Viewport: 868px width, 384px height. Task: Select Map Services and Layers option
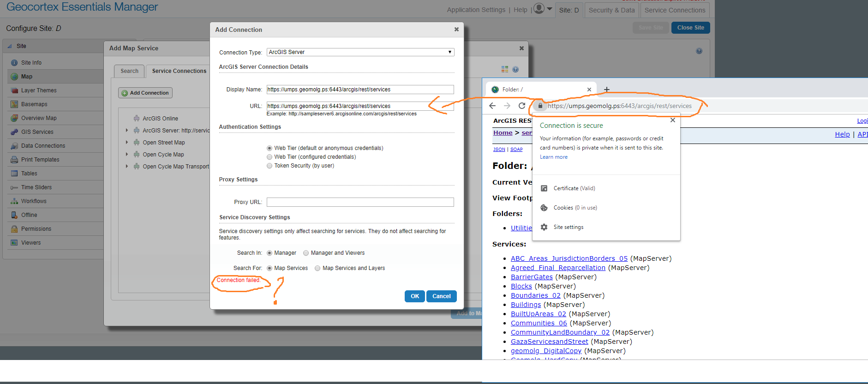(317, 268)
